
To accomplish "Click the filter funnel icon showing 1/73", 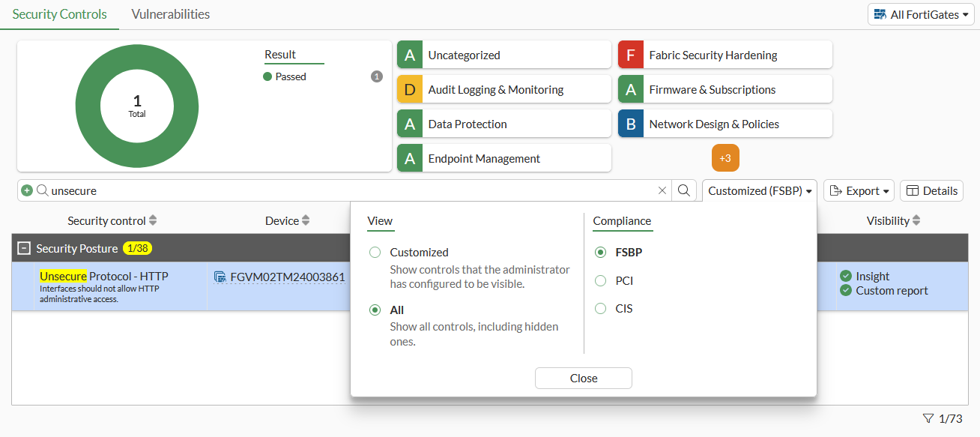I will click(x=928, y=418).
